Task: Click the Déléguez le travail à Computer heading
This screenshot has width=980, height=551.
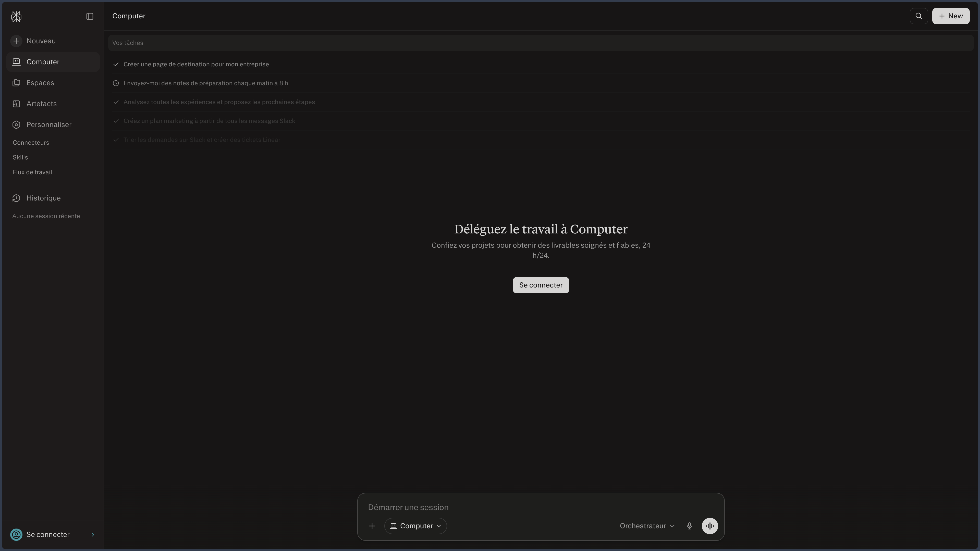Action: pos(541,229)
